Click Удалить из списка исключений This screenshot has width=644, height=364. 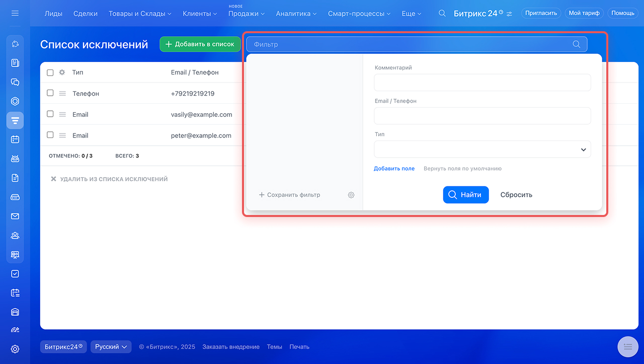coord(109,179)
